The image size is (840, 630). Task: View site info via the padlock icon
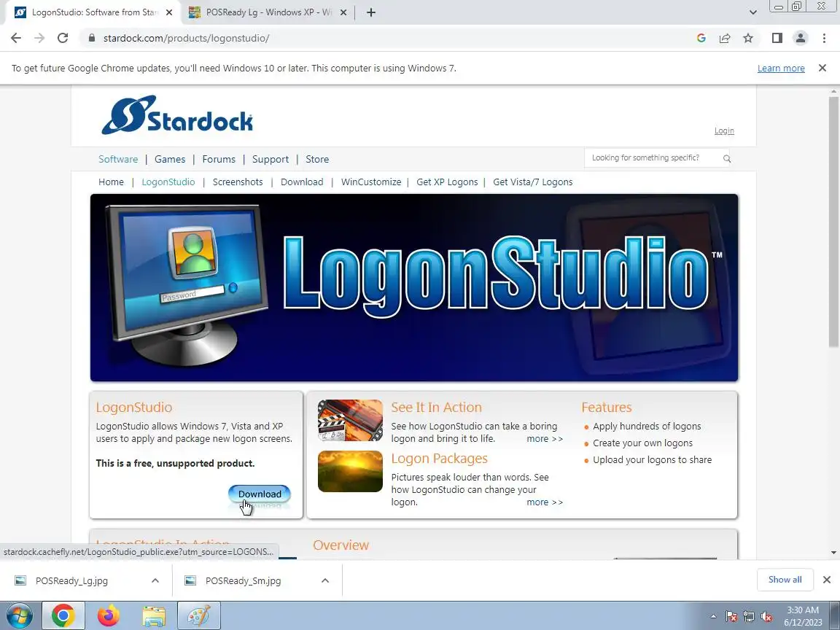(92, 38)
